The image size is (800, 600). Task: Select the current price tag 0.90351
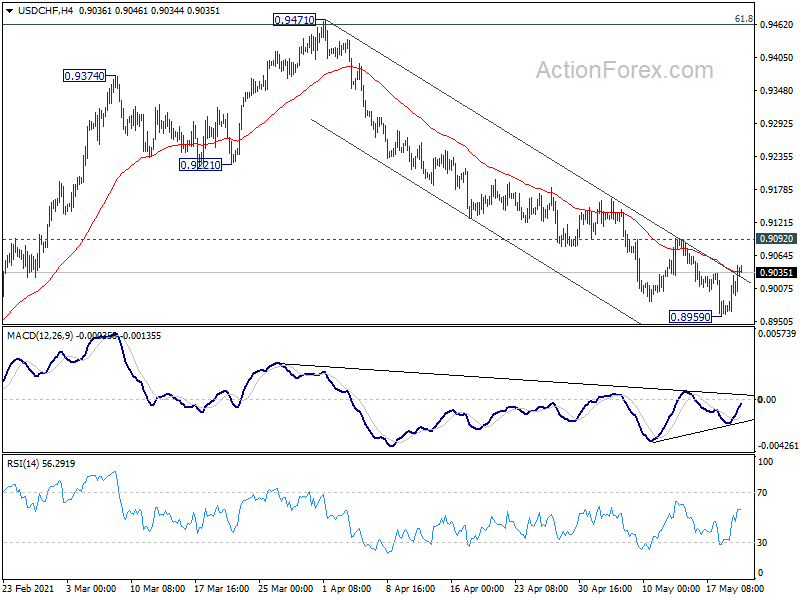(777, 272)
